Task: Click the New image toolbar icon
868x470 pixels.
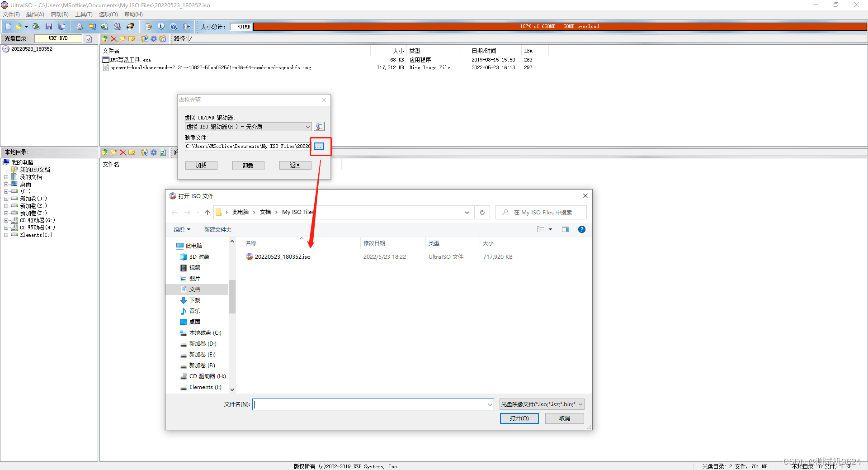Action: coord(8,27)
